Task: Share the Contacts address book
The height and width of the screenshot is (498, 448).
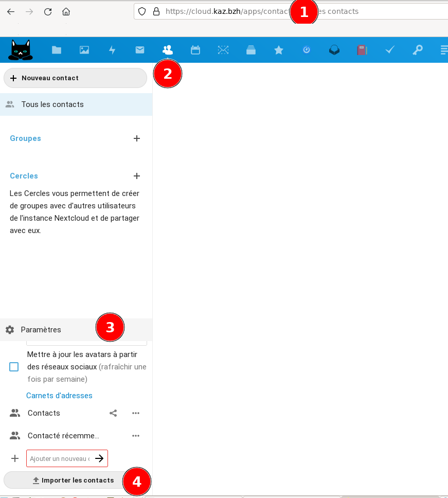Action: pos(114,413)
